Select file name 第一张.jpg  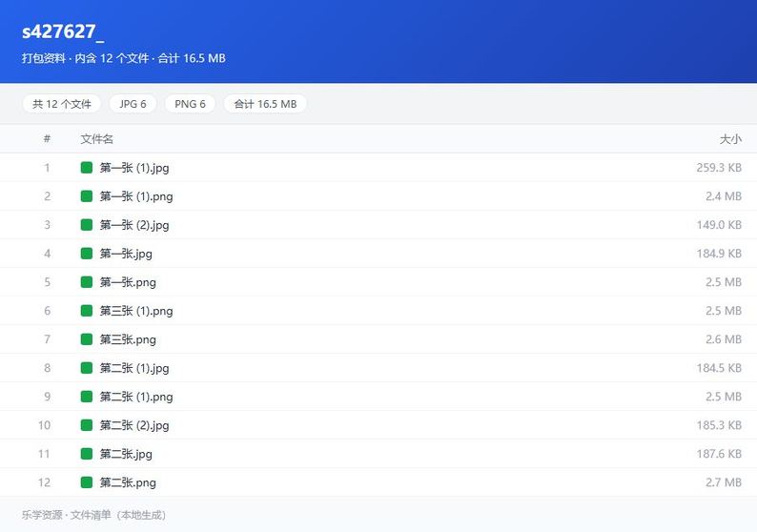126,254
